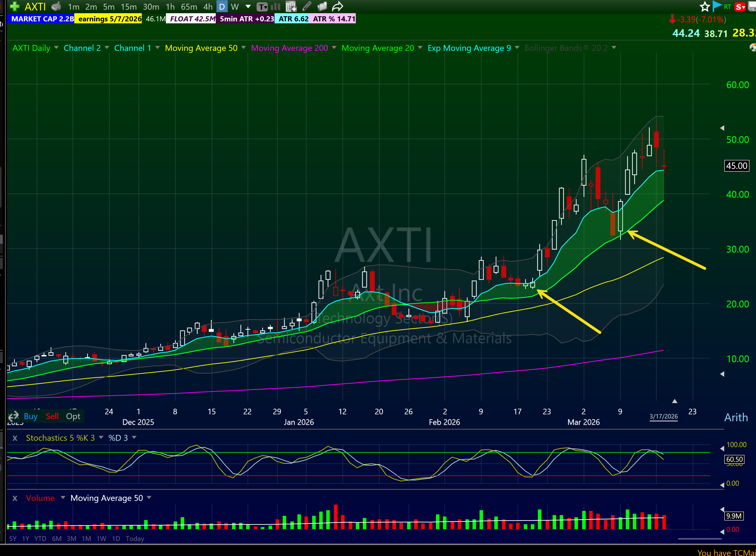Click the white star favorite icon

pos(705,6)
